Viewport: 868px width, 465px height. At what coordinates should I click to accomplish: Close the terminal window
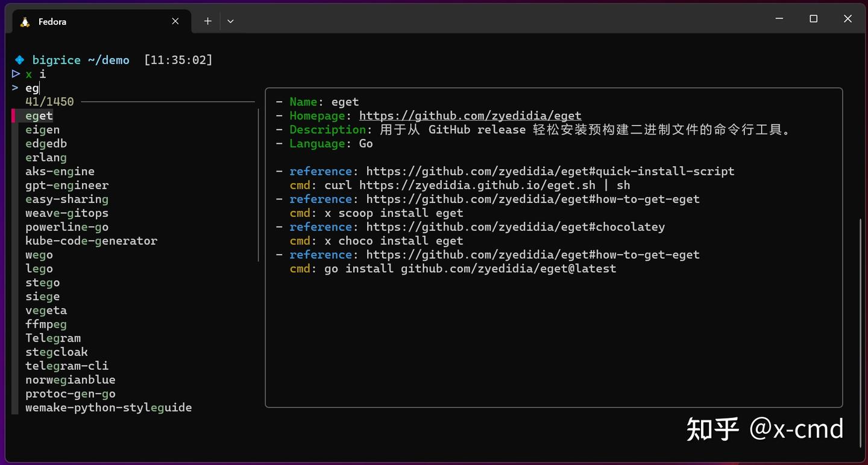pos(848,19)
